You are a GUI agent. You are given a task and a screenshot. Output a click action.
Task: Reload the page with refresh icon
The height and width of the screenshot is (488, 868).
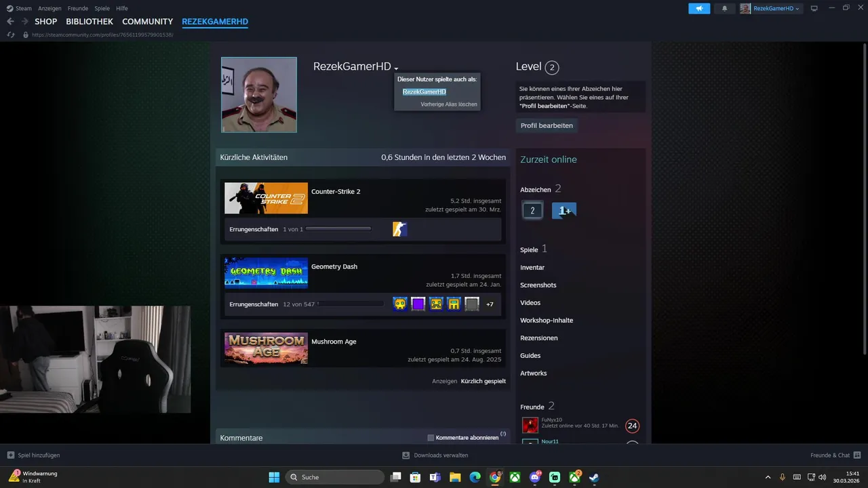click(11, 35)
